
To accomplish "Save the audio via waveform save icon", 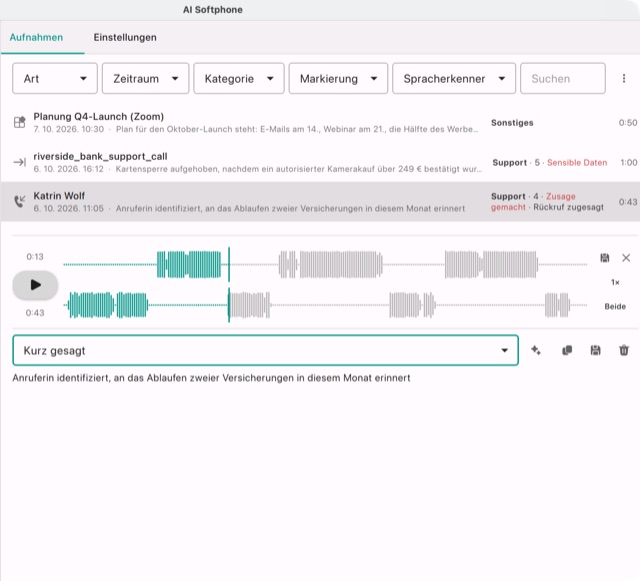I will 604,258.
